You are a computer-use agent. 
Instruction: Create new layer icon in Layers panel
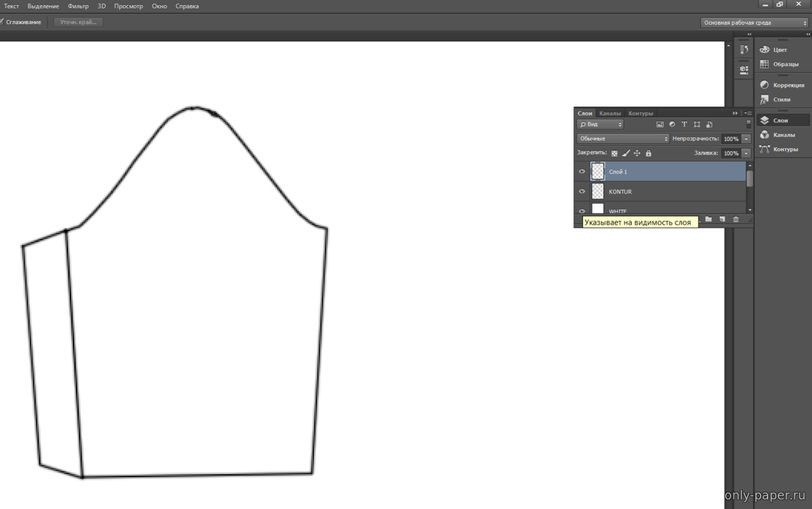coord(722,220)
